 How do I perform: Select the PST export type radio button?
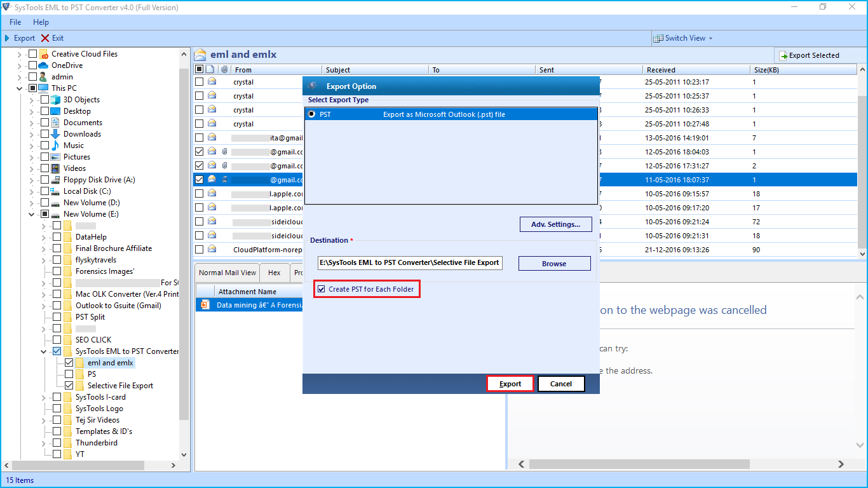(x=311, y=114)
